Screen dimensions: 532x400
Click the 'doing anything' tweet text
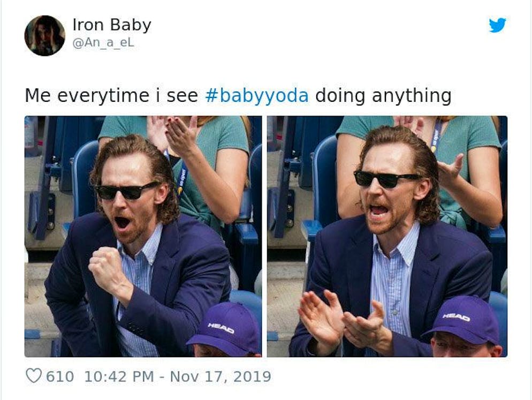point(383,95)
